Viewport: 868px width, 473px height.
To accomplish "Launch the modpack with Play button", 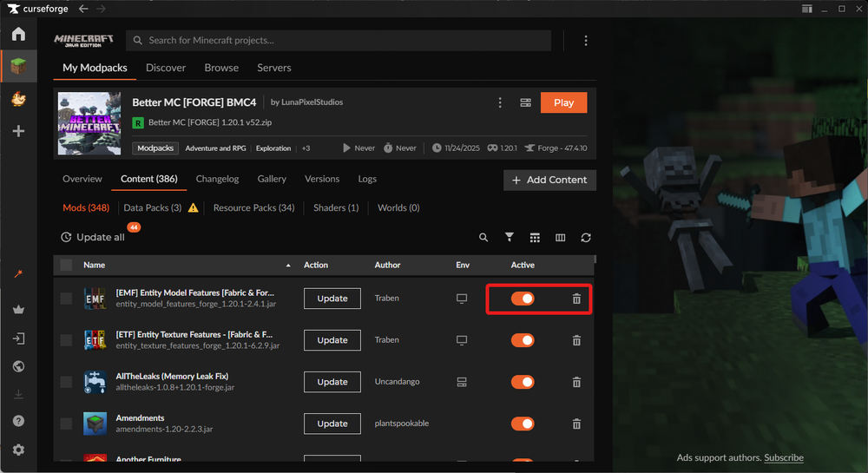I will 563,103.
